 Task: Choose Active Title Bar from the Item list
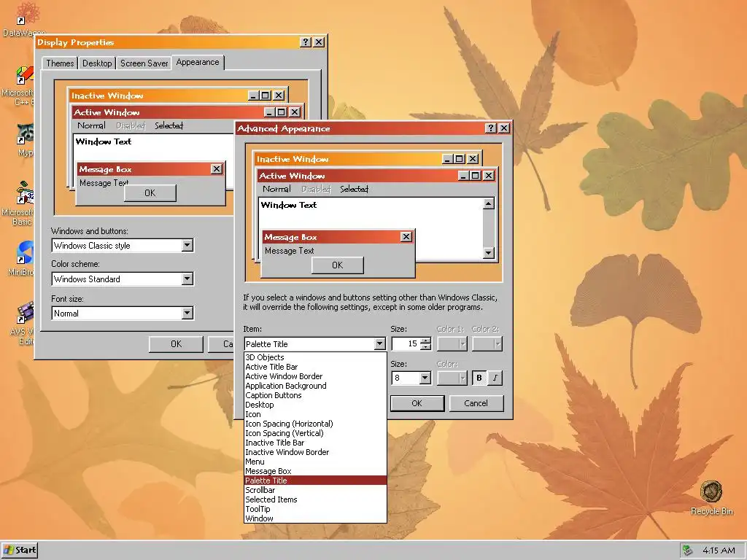[x=315, y=367]
